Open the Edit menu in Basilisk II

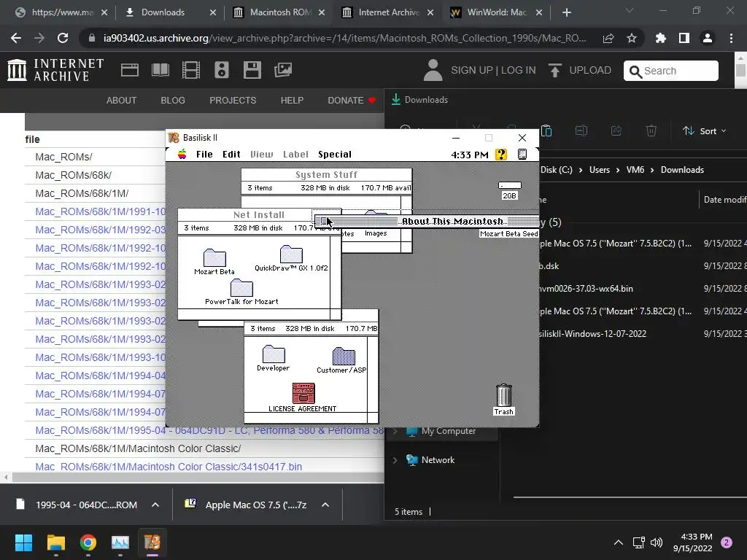click(x=231, y=155)
